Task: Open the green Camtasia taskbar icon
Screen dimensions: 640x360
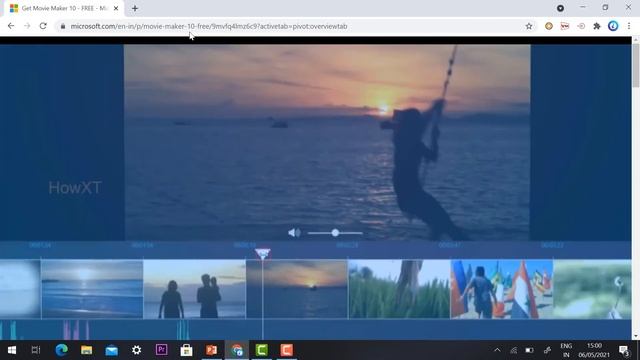Action: 262,350
